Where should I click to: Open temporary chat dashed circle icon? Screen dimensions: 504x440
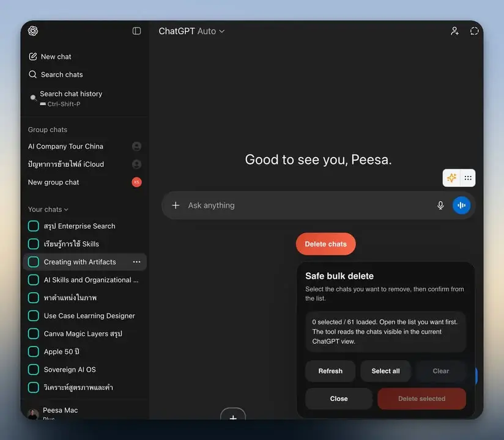[x=474, y=31]
